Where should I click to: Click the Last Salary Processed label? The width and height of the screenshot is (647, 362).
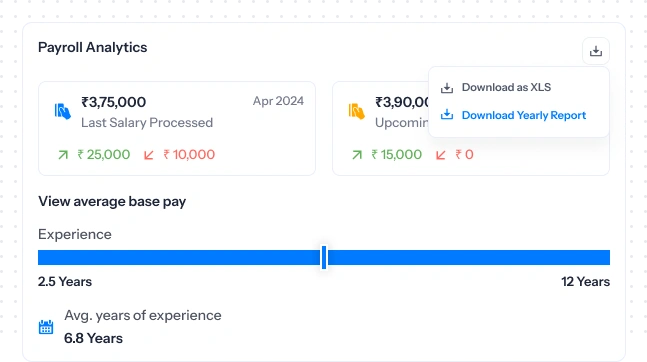pos(147,123)
